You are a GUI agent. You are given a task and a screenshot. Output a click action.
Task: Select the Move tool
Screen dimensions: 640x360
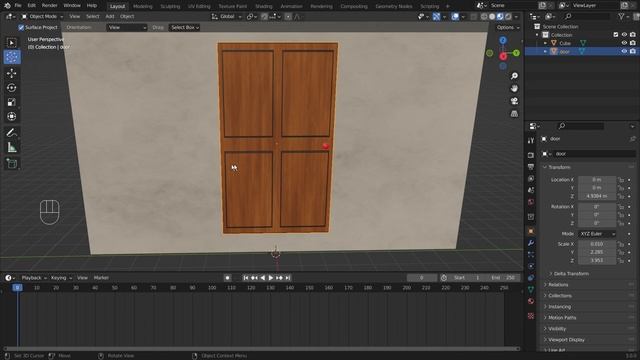tap(11, 73)
